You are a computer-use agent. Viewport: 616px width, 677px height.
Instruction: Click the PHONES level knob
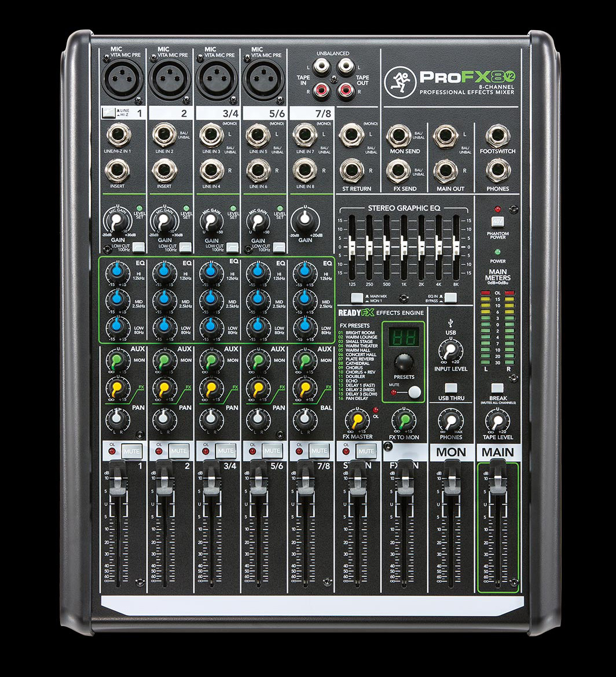[450, 421]
